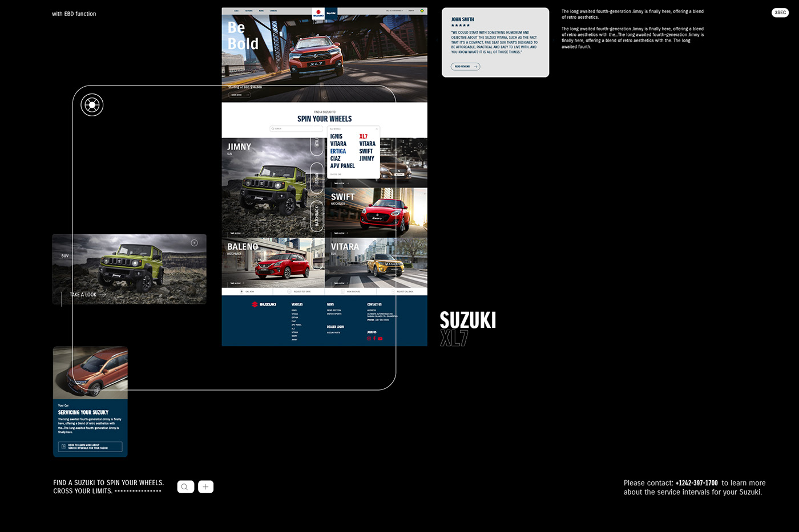Click the 3SEC badge

point(780,13)
